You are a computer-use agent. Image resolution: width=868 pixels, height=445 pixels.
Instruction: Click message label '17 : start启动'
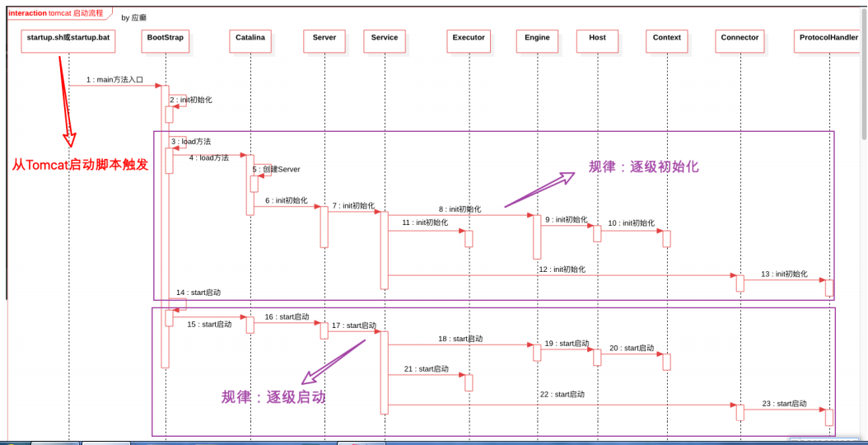[354, 326]
